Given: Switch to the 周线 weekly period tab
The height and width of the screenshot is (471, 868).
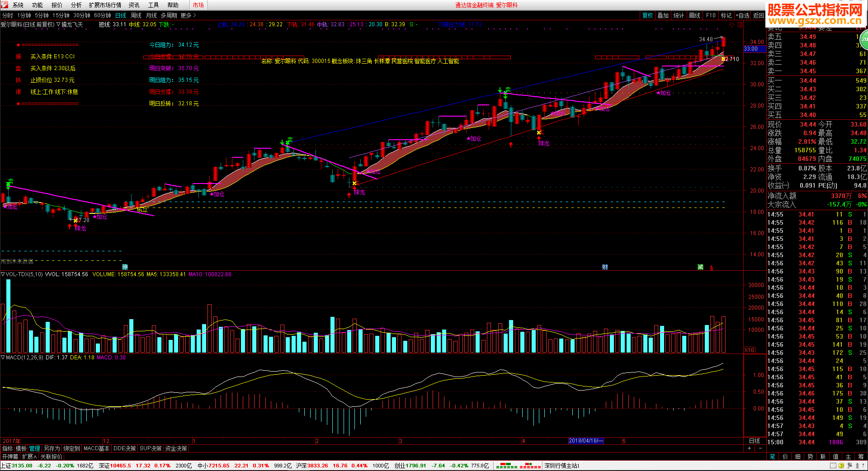Looking at the screenshot, I should pyautogui.click(x=136, y=15).
